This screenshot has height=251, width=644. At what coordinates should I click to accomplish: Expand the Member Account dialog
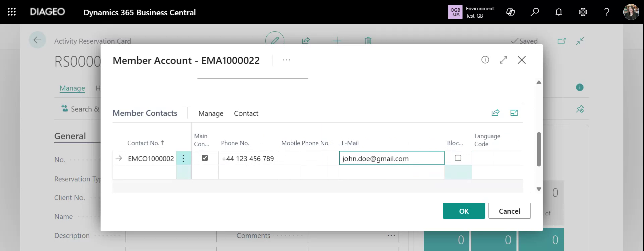coord(503,60)
